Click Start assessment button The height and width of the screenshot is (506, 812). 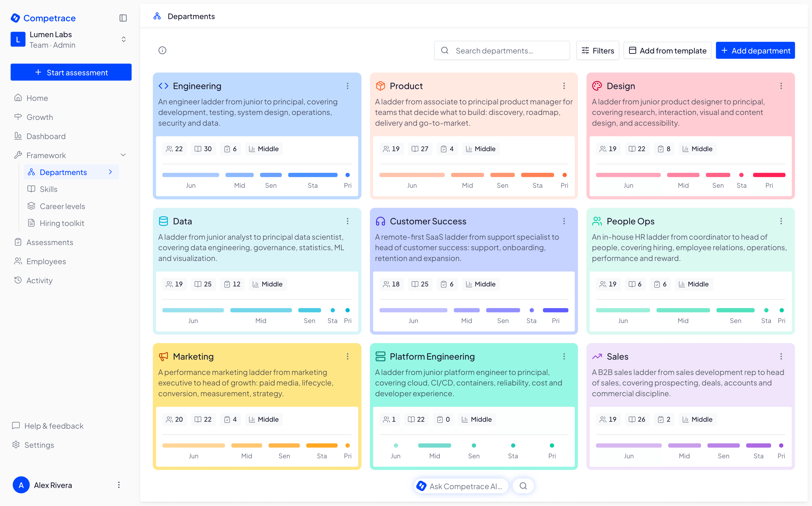(71, 72)
